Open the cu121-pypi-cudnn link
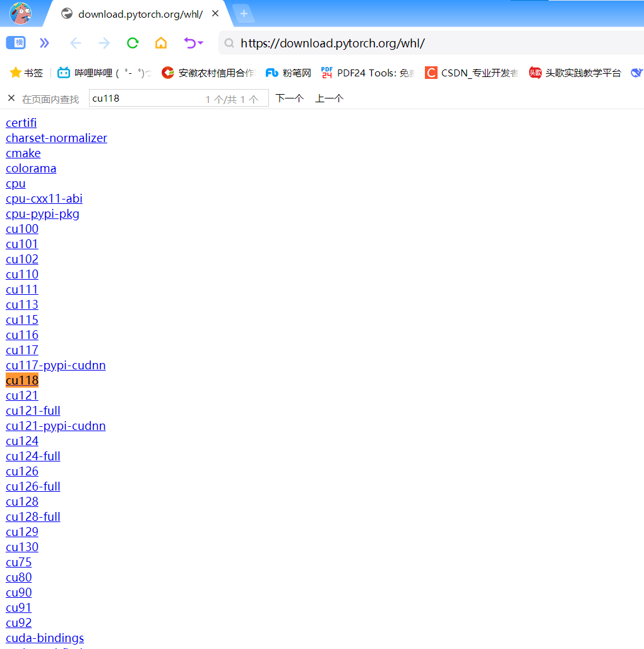Viewport: 644px width, 649px height. click(56, 426)
